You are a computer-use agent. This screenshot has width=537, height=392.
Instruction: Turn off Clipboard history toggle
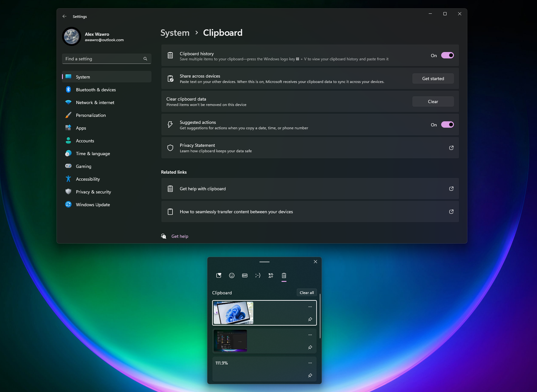(447, 55)
